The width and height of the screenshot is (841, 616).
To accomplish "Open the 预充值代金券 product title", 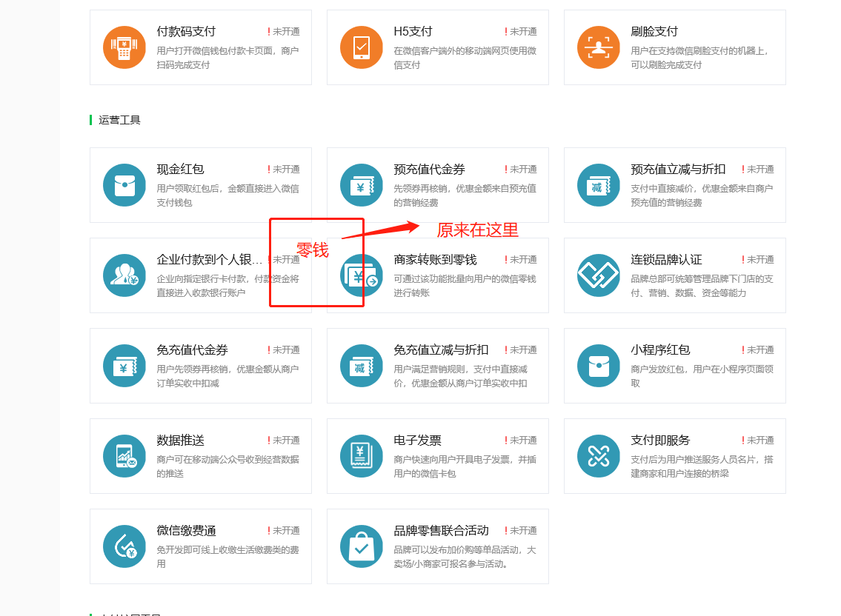I will pos(429,170).
